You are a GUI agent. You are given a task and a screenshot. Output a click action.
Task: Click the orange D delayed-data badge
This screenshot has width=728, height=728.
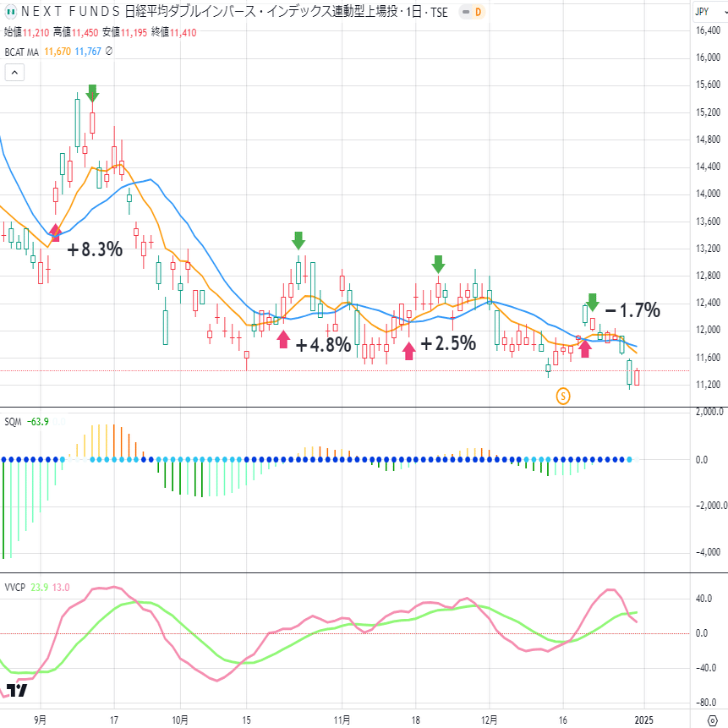tap(478, 12)
